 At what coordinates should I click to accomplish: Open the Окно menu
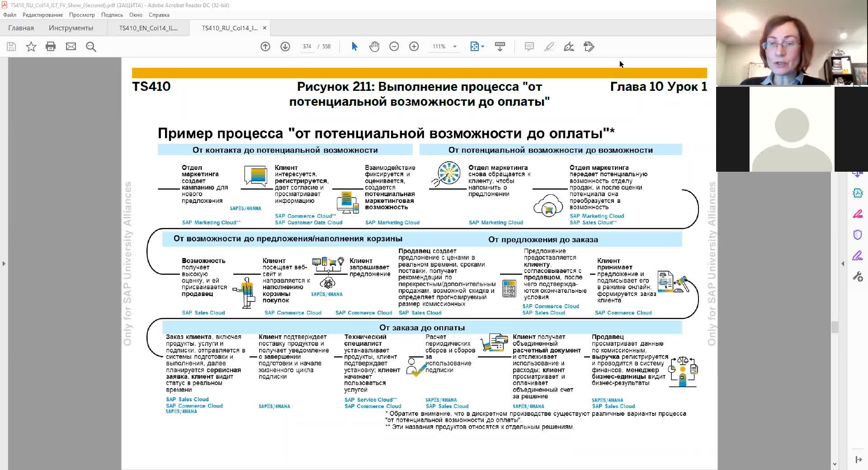136,15
